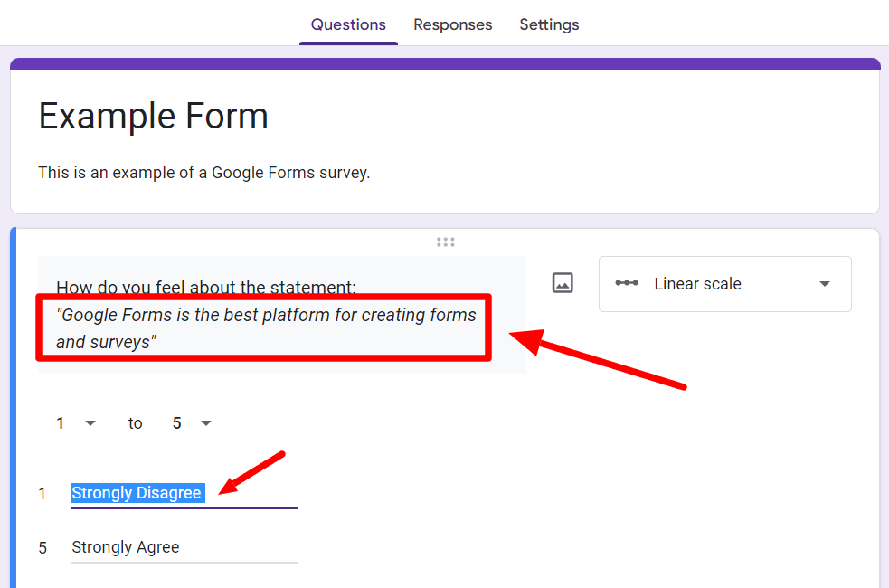889x588 pixels.
Task: Open the Linear scale question type dropdown
Action: click(x=724, y=283)
